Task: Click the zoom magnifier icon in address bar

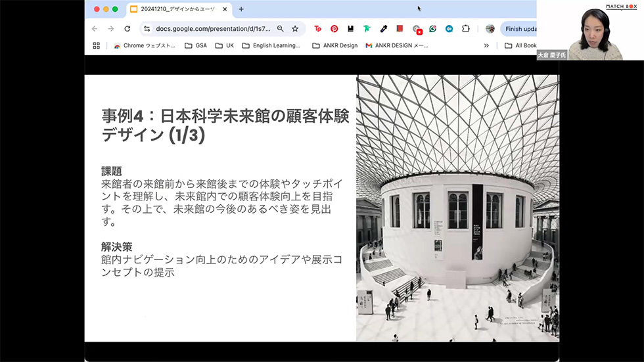Action: pyautogui.click(x=280, y=29)
